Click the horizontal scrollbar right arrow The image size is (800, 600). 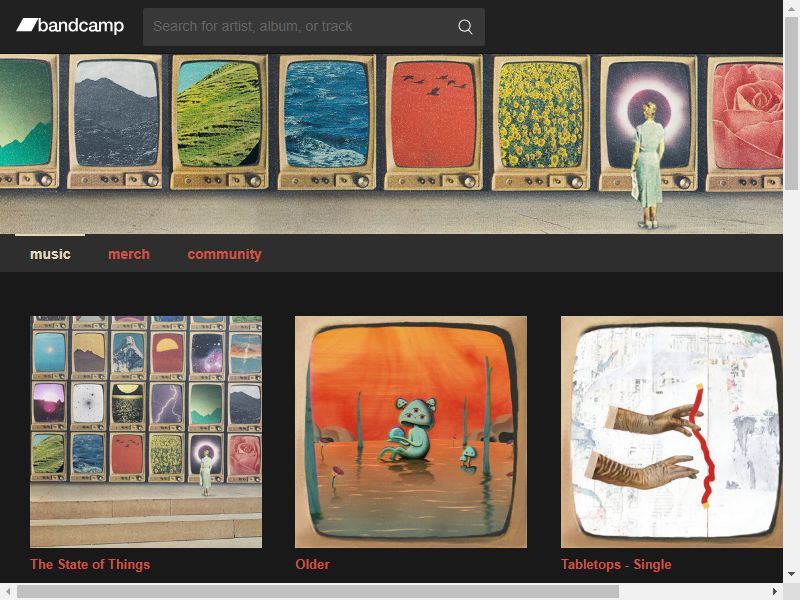775,591
